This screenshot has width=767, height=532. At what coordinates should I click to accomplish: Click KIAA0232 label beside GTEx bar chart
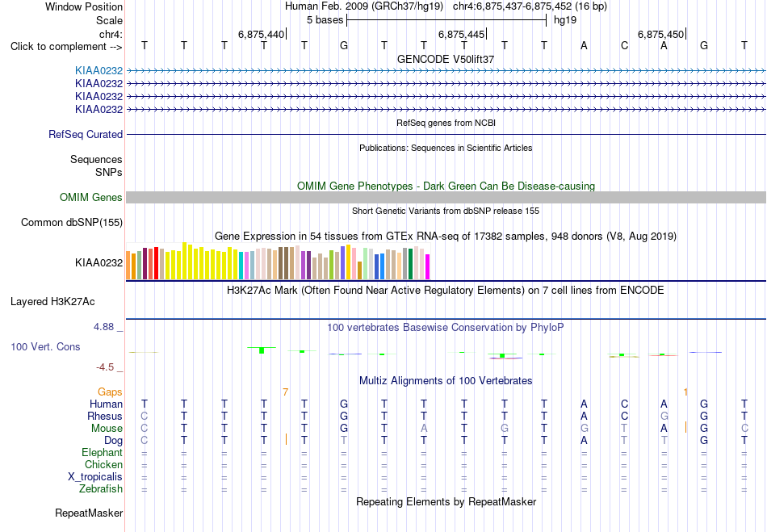click(98, 263)
